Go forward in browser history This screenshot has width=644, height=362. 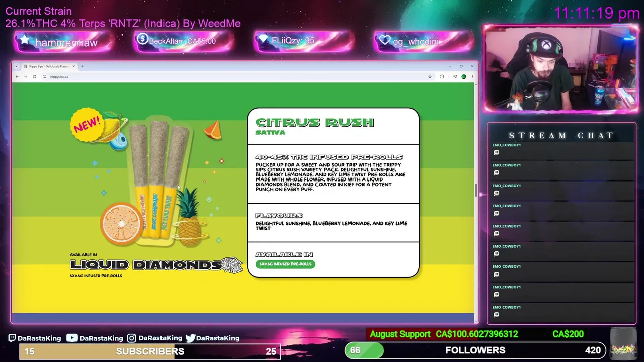click(x=25, y=77)
